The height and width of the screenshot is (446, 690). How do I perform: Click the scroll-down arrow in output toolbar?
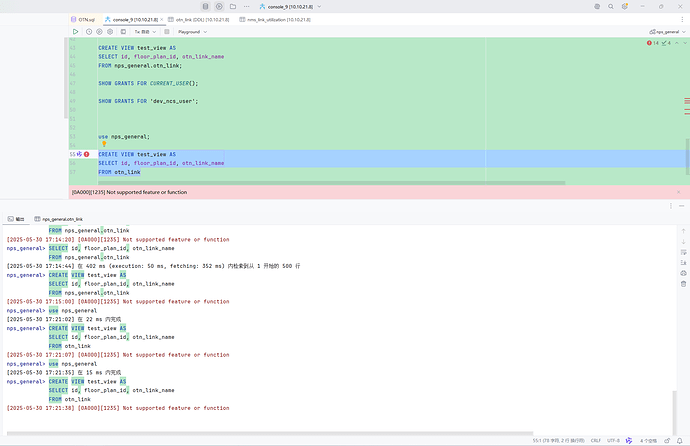tap(683, 241)
